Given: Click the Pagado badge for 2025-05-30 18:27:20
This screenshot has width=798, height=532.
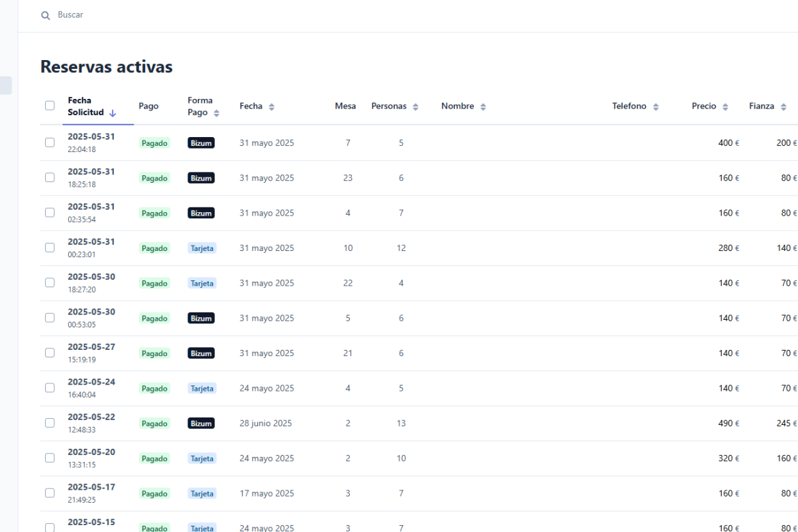Looking at the screenshot, I should coord(154,283).
